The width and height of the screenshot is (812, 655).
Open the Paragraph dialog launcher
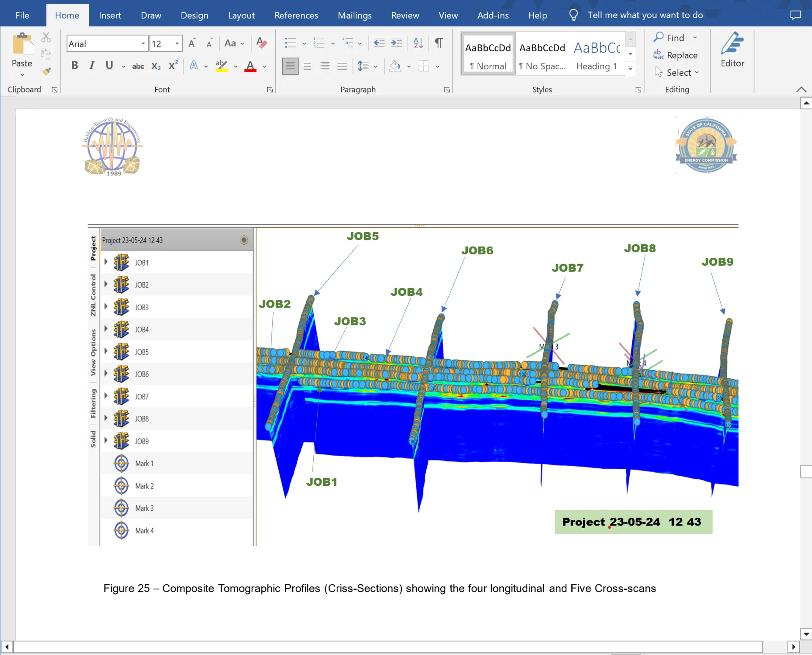coord(447,90)
